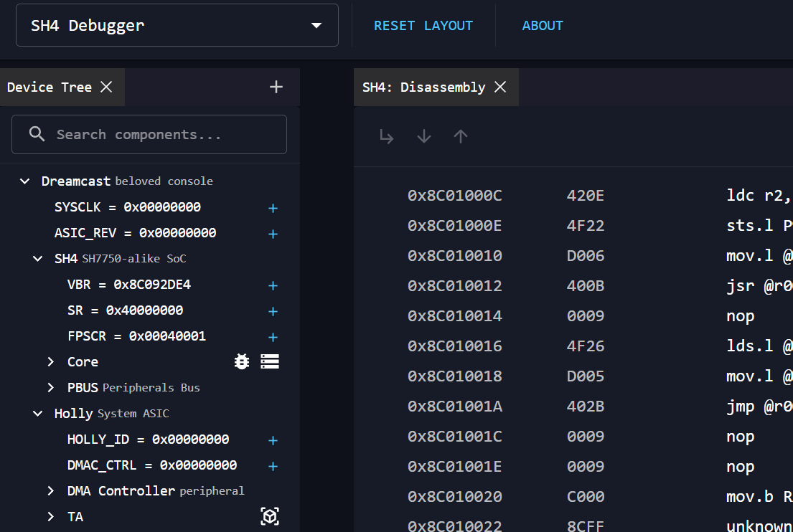Expand the DMA Controller peripheral node

point(50,490)
